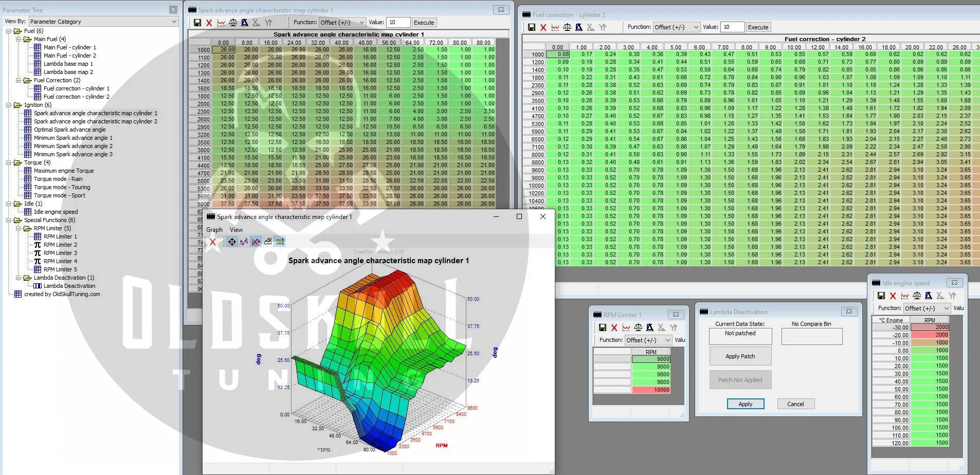This screenshot has height=475, width=980.
Task: Open the View menu in graph window
Action: 236,230
